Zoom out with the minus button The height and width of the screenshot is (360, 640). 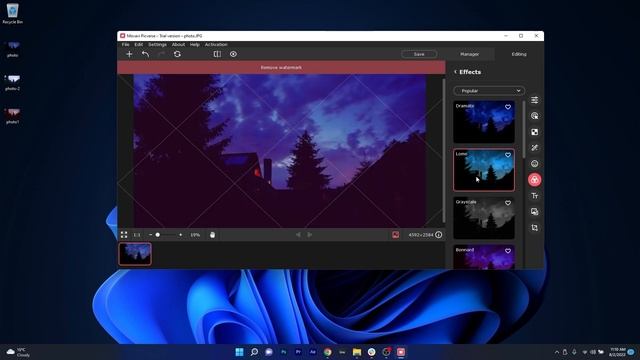click(x=150, y=235)
